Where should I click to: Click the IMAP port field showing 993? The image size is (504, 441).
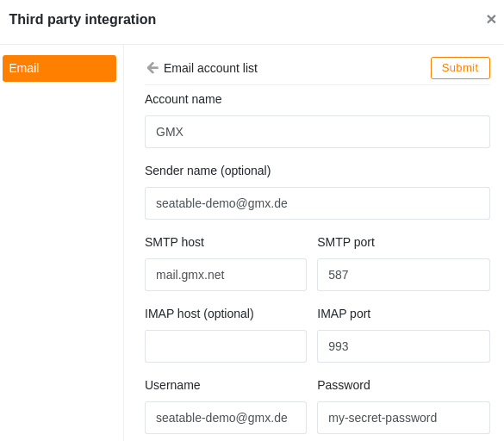[403, 346]
